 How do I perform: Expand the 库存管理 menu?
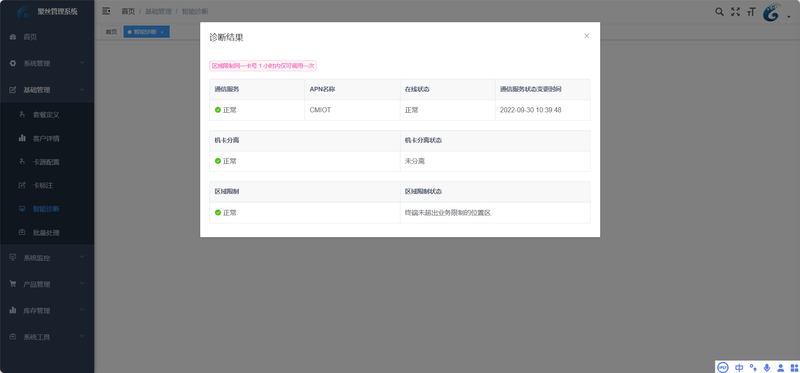[47, 310]
